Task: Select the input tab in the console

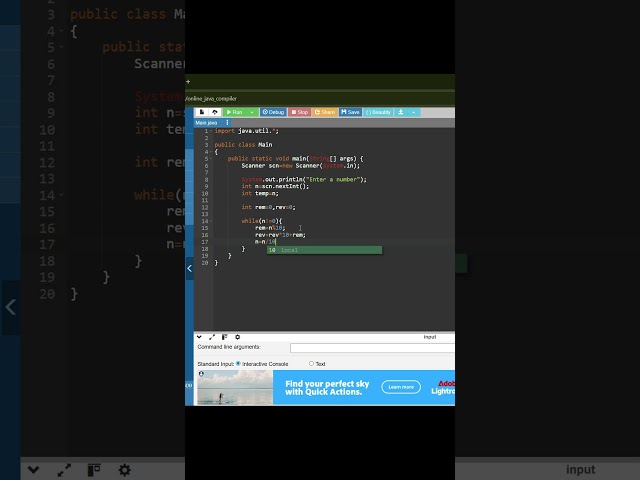Action: (x=430, y=337)
